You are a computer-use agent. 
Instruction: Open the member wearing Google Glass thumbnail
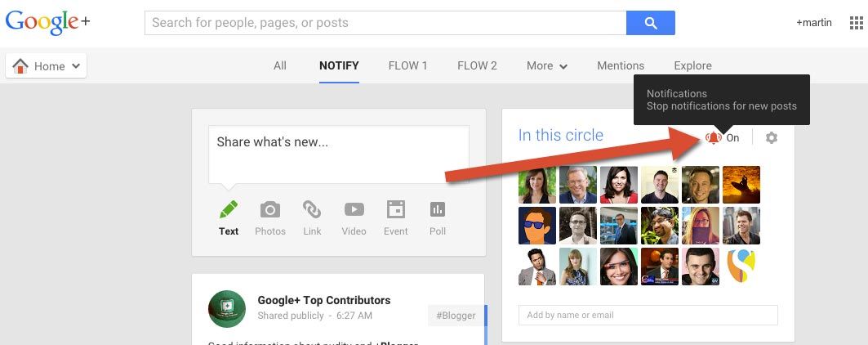pos(619,267)
